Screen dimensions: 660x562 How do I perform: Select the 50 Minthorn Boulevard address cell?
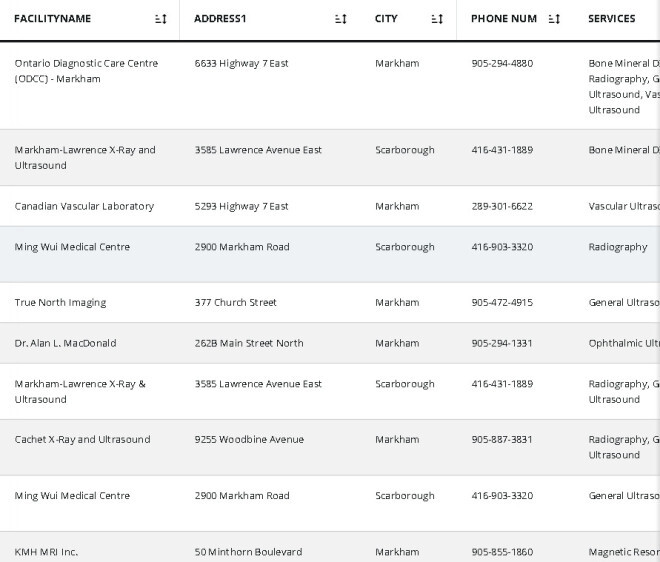[248, 552]
